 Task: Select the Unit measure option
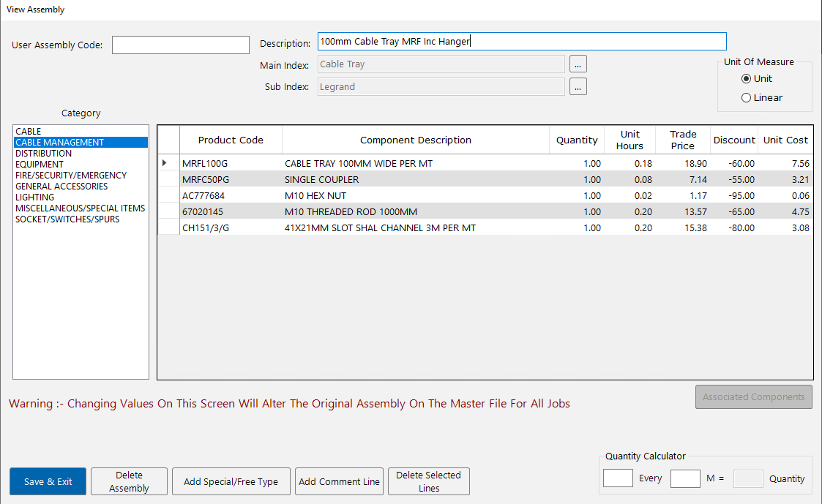click(x=747, y=78)
